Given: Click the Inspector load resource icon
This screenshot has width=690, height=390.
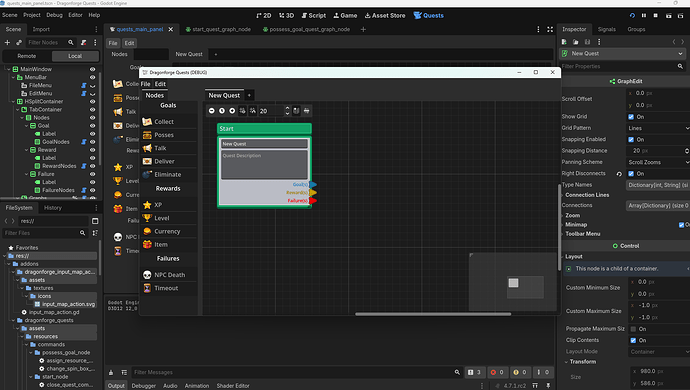Looking at the screenshot, I should (x=576, y=42).
